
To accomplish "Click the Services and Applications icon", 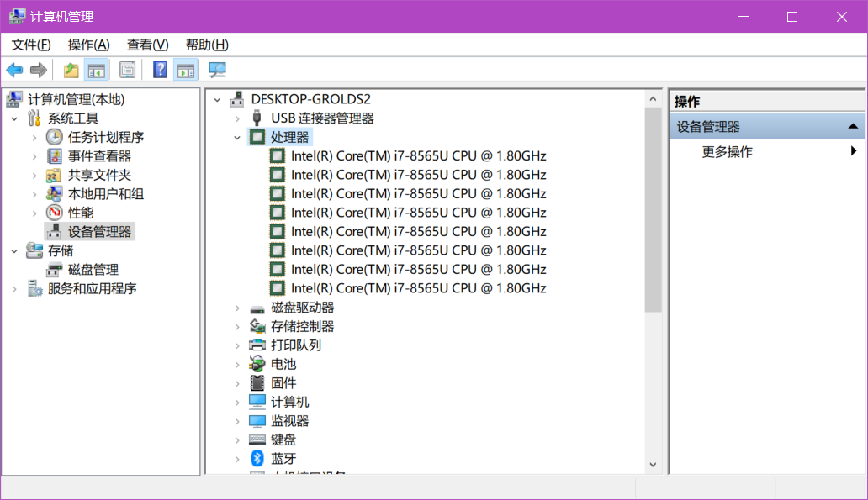I will [x=34, y=289].
